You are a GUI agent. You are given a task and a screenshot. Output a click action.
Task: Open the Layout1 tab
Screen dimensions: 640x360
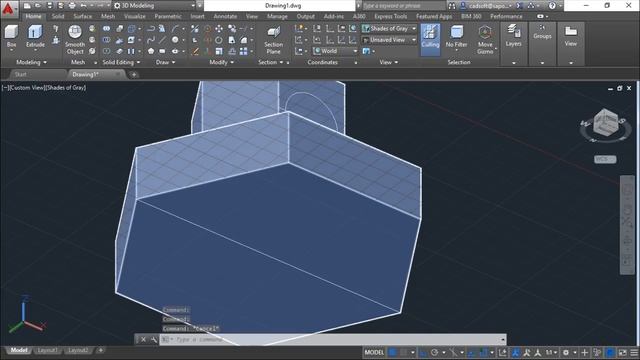[47, 351]
